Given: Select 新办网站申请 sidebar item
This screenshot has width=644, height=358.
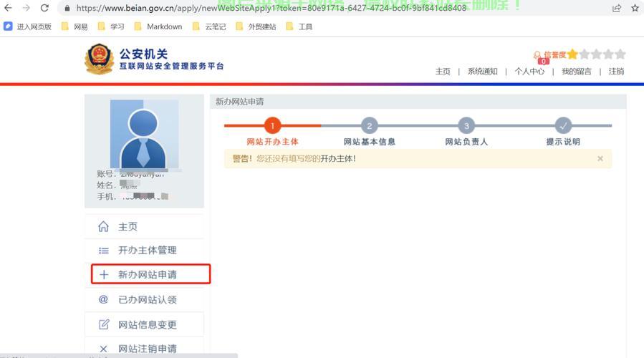Looking at the screenshot, I should coord(150,274).
